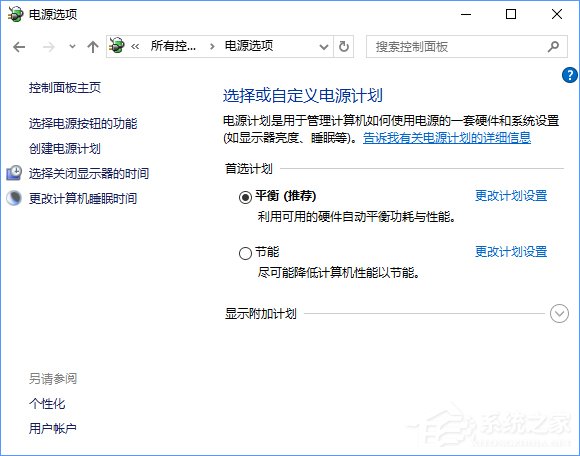Close the 电源选项 window
580x456 pixels.
(557, 14)
